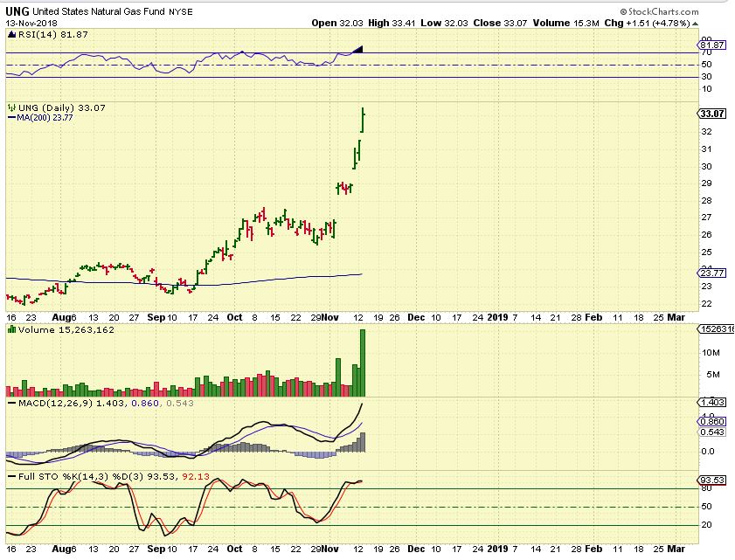The image size is (735, 560).
Task: Click the Full STO legend line icon
Action: tap(11, 477)
